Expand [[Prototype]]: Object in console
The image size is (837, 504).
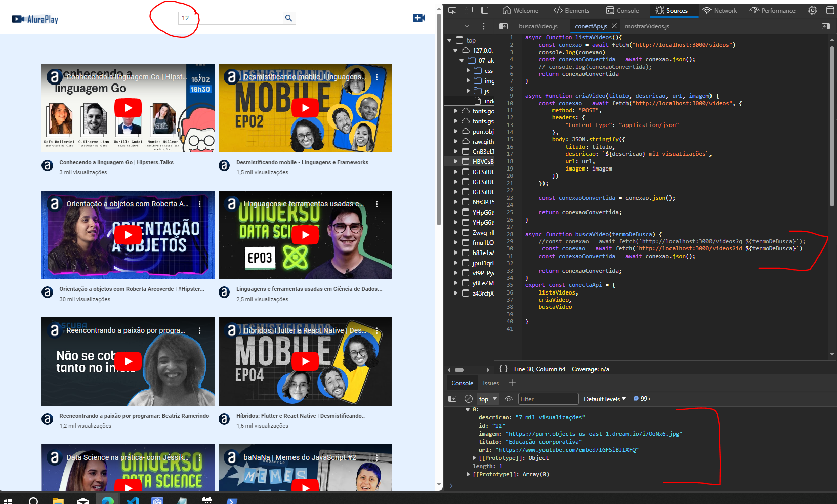point(474,458)
